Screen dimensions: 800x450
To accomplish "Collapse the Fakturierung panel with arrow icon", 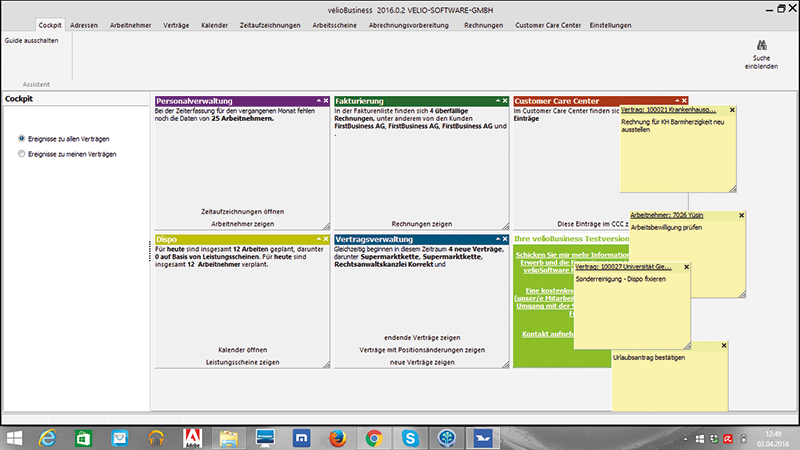I will (x=498, y=101).
